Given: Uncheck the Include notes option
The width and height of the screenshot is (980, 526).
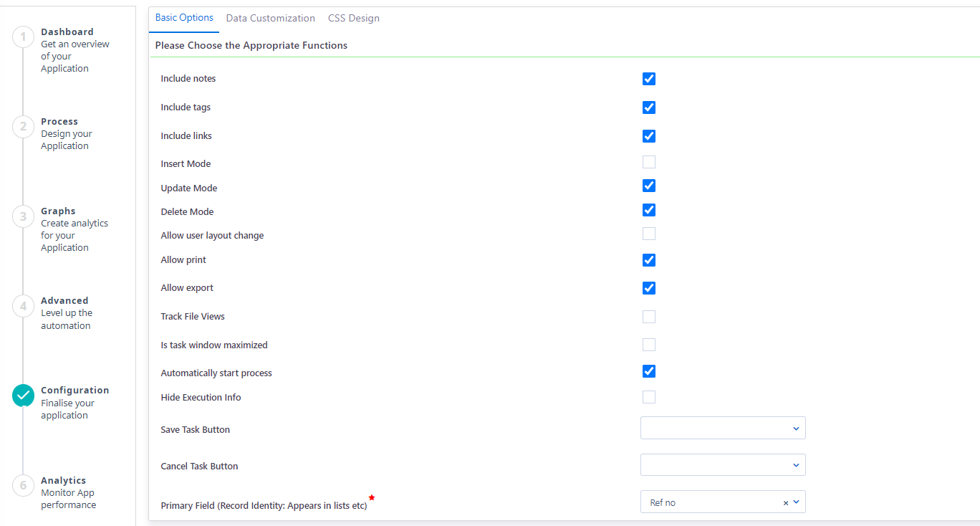Looking at the screenshot, I should pyautogui.click(x=648, y=79).
